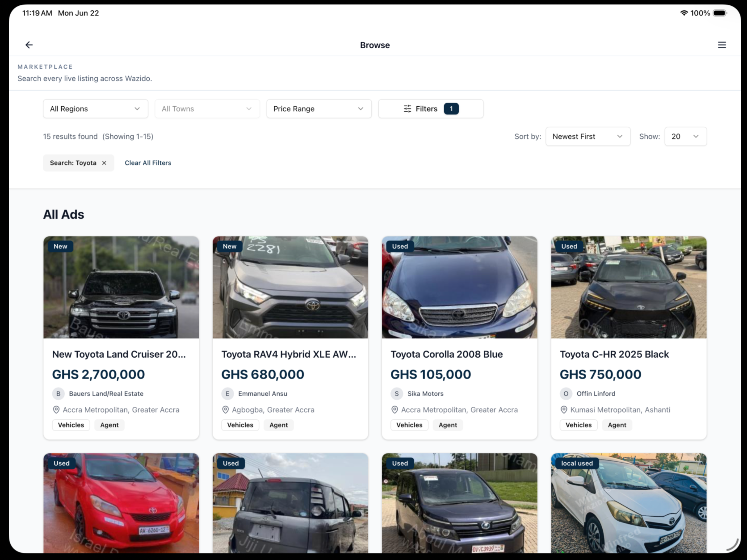Click Agbogba, Greater Accra location text
This screenshot has width=747, height=560.
coord(273,410)
